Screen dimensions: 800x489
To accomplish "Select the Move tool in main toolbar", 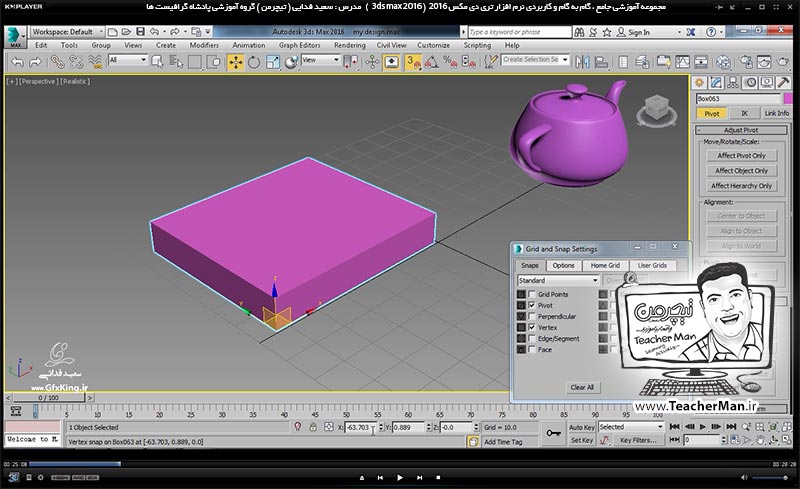I will coord(235,62).
